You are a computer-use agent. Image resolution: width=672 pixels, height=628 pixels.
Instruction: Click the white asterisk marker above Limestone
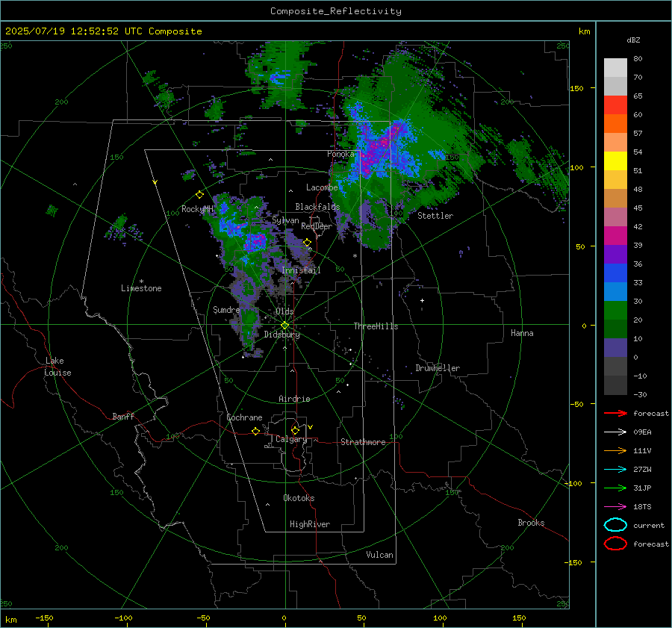tap(141, 282)
